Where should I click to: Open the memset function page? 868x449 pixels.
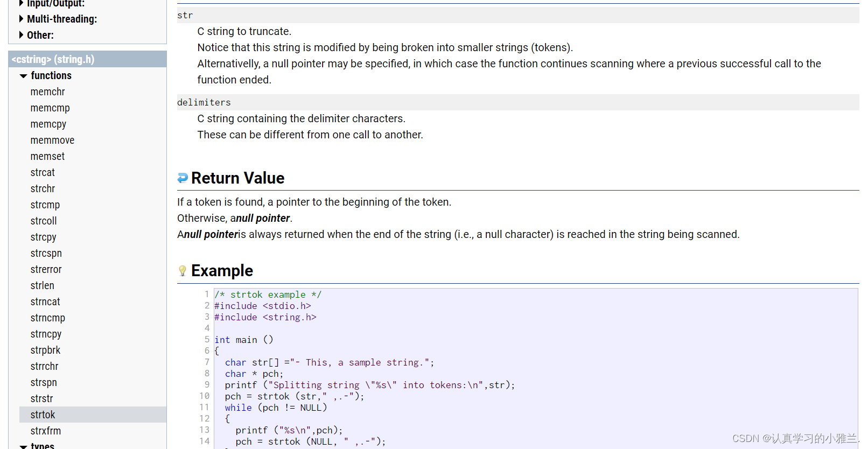coord(47,157)
